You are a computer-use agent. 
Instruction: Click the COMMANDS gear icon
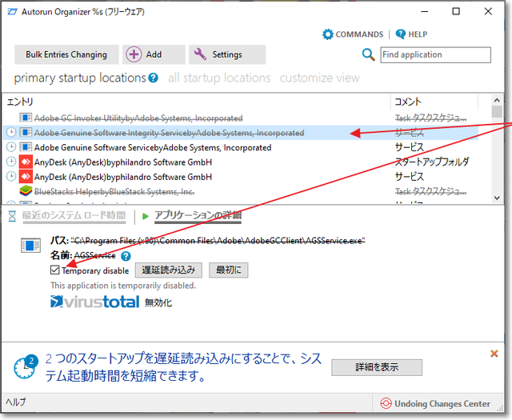tap(327, 34)
